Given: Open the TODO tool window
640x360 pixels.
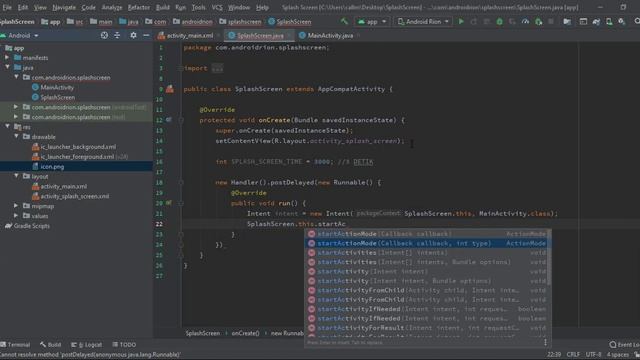Looking at the screenshot, I should (x=124, y=344).
